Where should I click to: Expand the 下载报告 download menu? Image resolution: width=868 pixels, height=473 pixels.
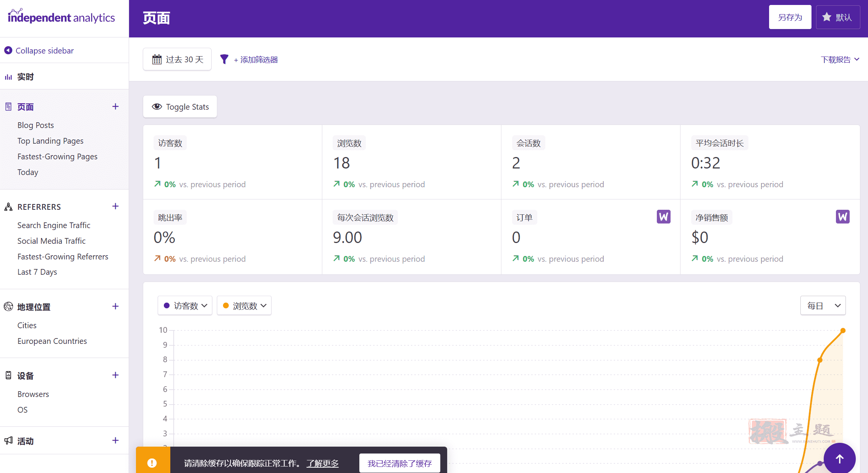point(840,60)
